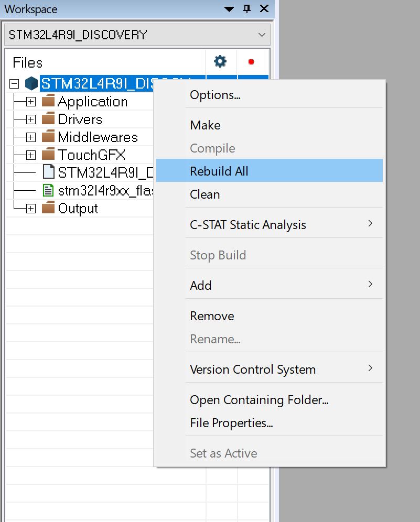Select Stop Build in the context menu

270,255
